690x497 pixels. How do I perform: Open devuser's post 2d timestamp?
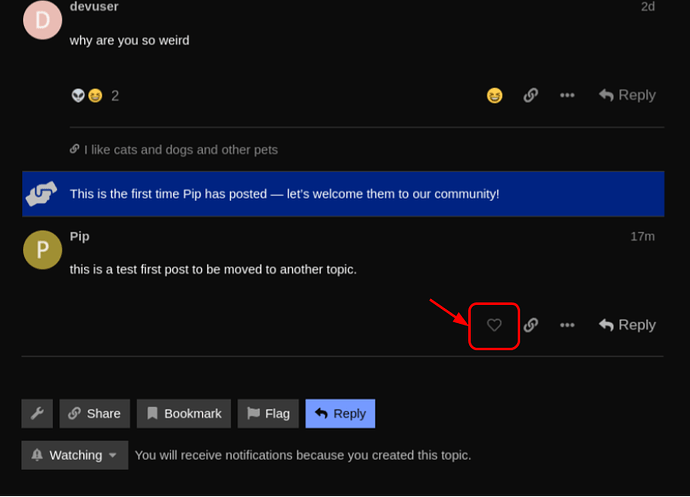[648, 7]
